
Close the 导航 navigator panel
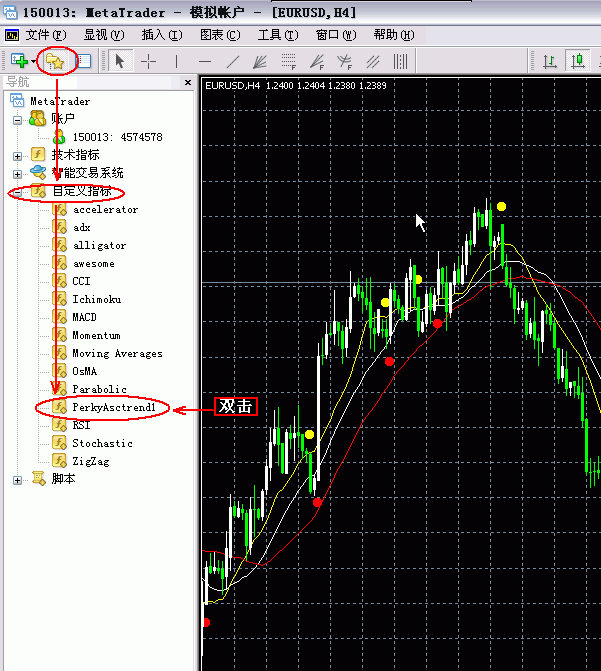(x=188, y=82)
